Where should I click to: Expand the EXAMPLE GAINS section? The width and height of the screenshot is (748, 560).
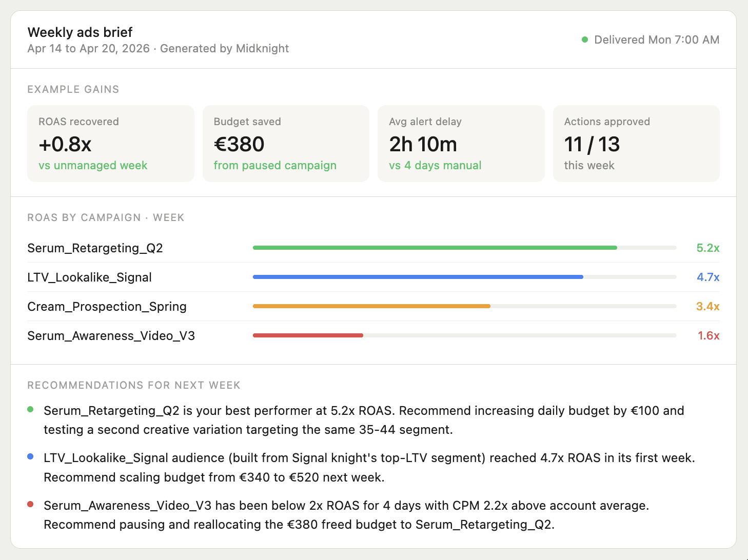(73, 89)
